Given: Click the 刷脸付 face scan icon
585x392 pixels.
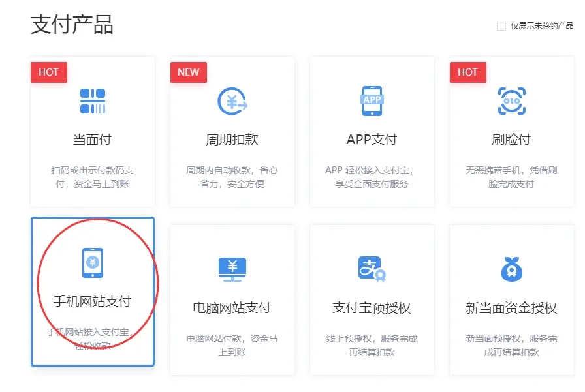Looking at the screenshot, I should pos(511,101).
